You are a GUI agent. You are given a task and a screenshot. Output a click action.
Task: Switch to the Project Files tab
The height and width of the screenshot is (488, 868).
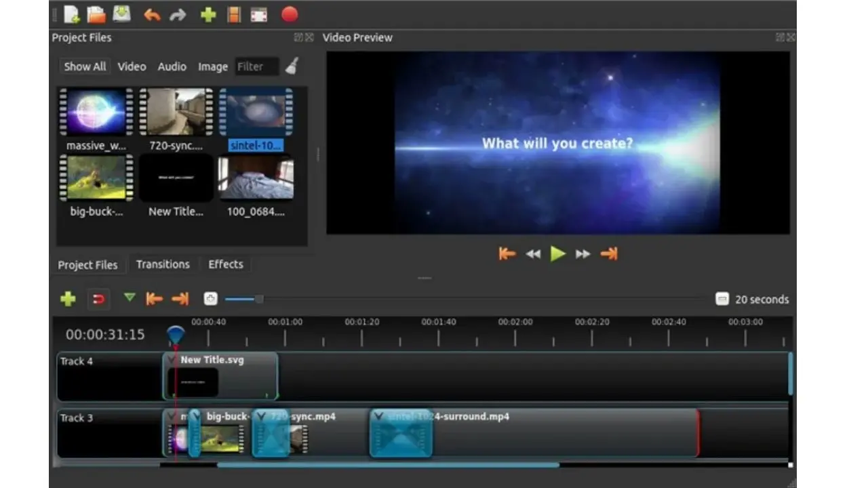tap(87, 265)
